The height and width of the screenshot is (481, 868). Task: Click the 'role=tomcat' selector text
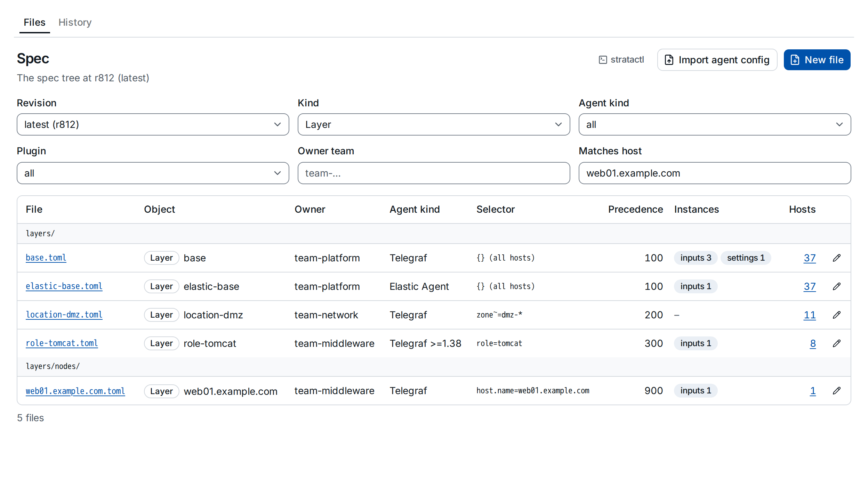click(499, 343)
